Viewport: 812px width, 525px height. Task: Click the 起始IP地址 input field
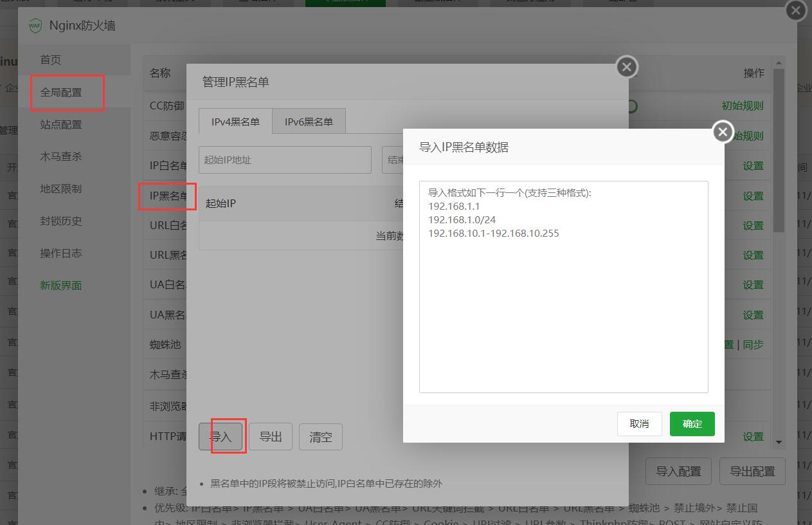coord(285,160)
